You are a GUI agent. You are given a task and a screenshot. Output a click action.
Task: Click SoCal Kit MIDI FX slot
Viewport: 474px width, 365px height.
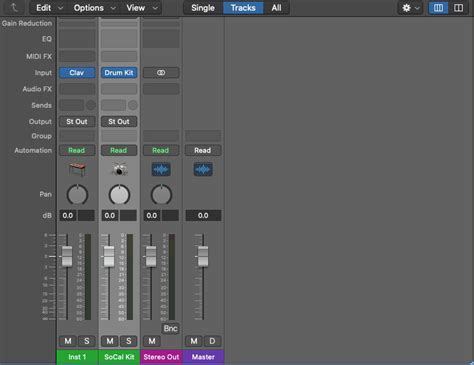[119, 56]
